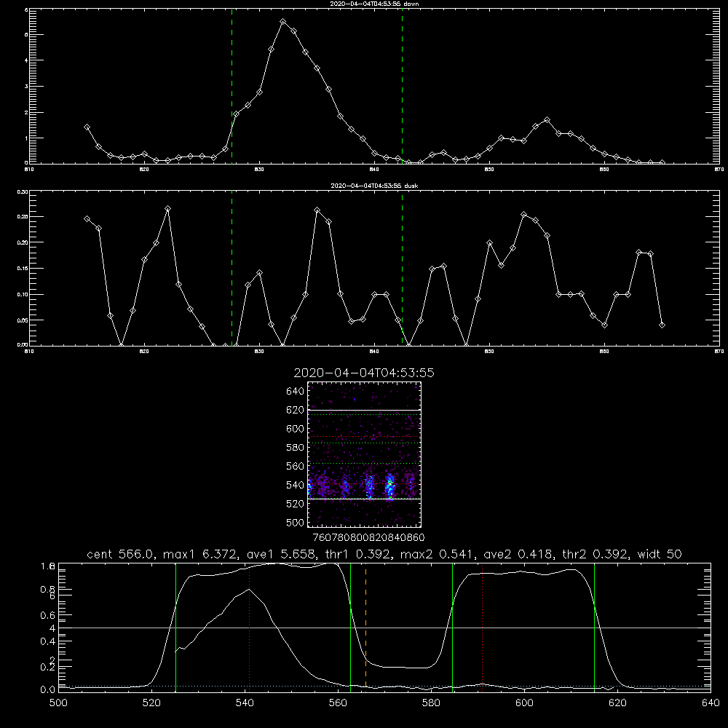Click the x-axis label 540 in the bottom plot
728x728 pixels.
(245, 703)
